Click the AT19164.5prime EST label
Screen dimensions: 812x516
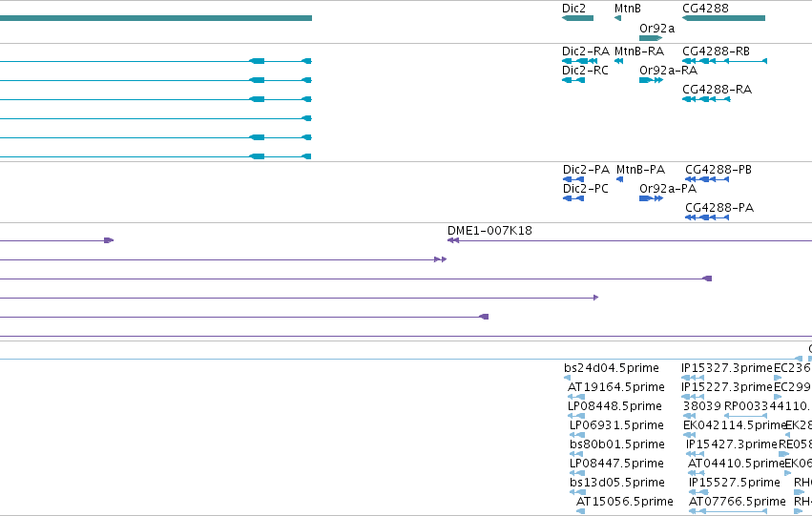pos(616,387)
